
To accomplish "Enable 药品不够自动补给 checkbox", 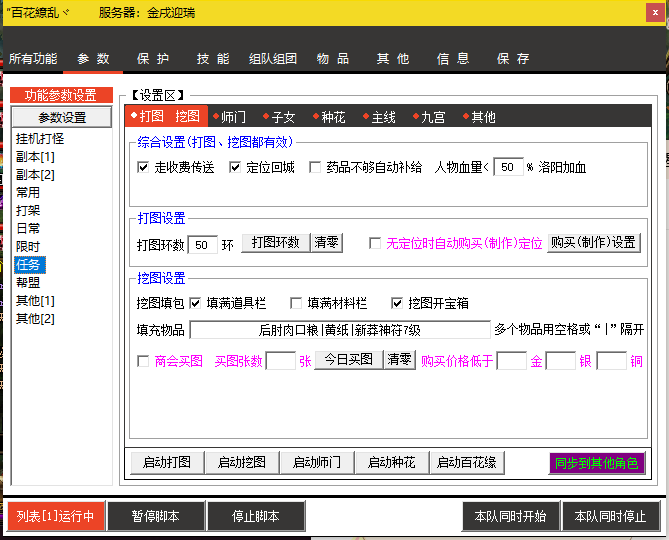I will click(x=315, y=167).
